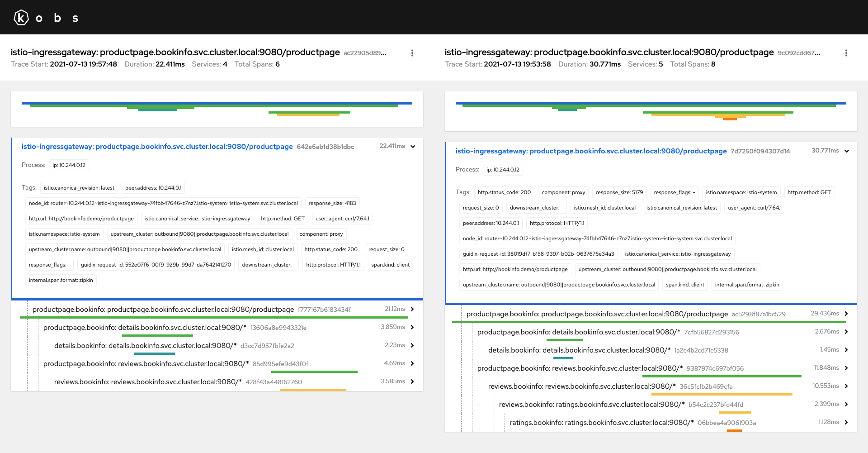Click 'Duration: 22.411ms' in trace header
The width and height of the screenshot is (868, 453).
[155, 64]
